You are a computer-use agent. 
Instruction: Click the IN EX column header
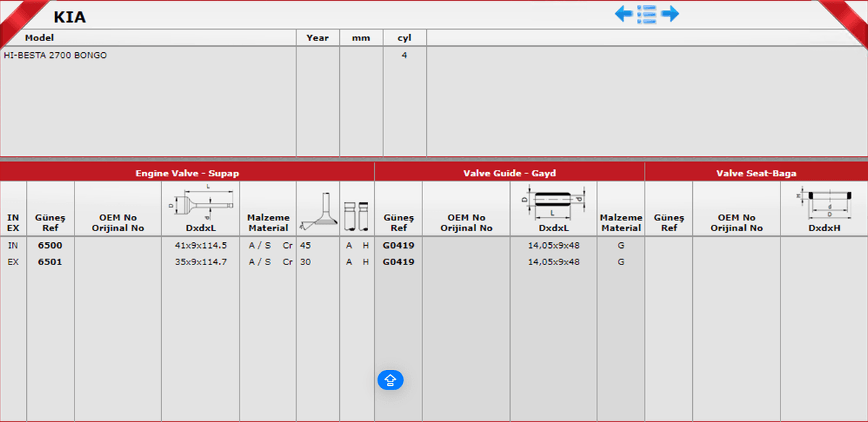(x=14, y=223)
